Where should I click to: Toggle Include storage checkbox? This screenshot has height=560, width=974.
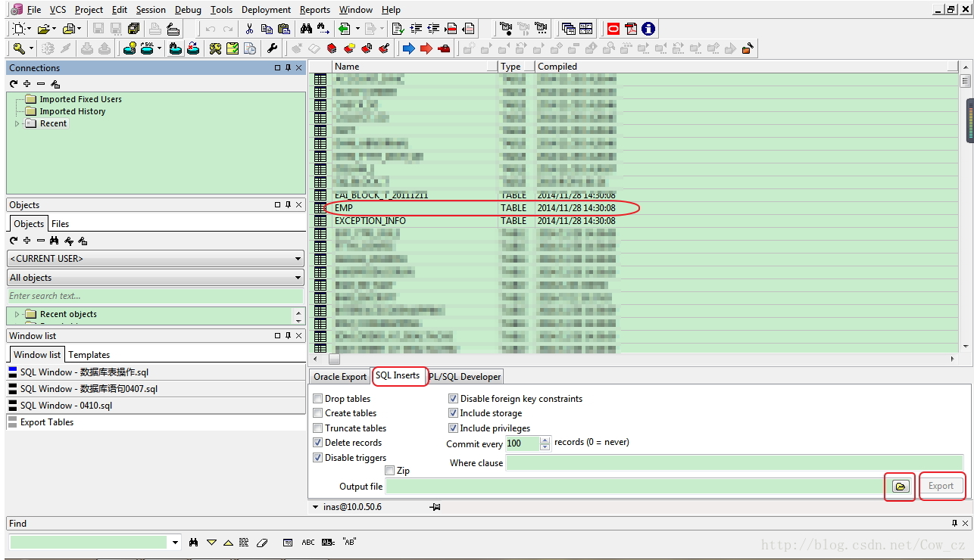click(x=454, y=413)
